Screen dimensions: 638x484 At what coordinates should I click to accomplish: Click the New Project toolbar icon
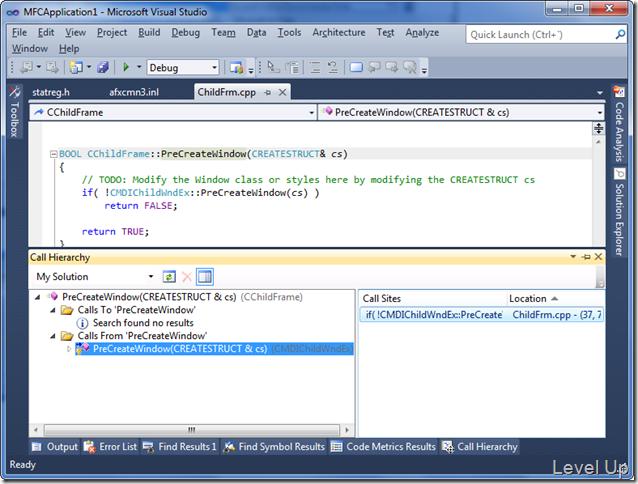tap(76, 67)
